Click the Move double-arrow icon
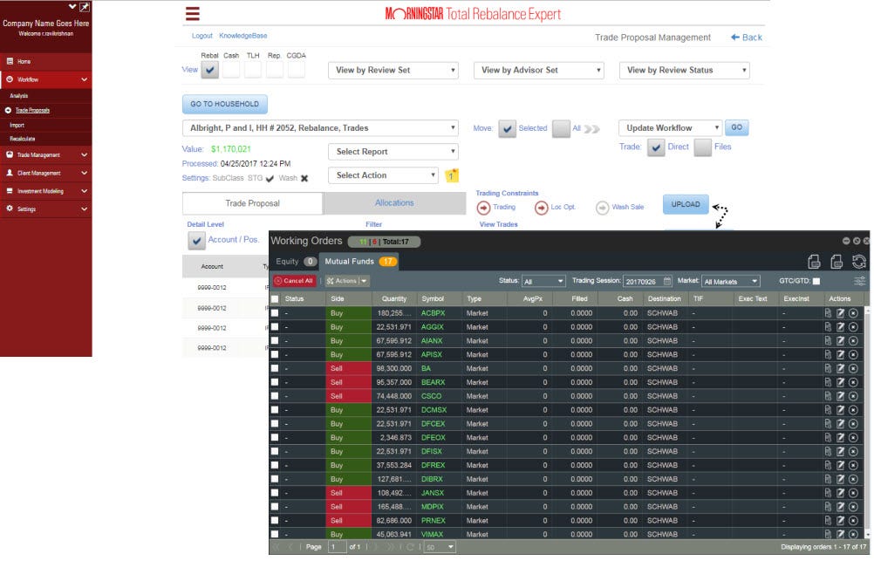Screen dimensions: 874x588 click(592, 129)
